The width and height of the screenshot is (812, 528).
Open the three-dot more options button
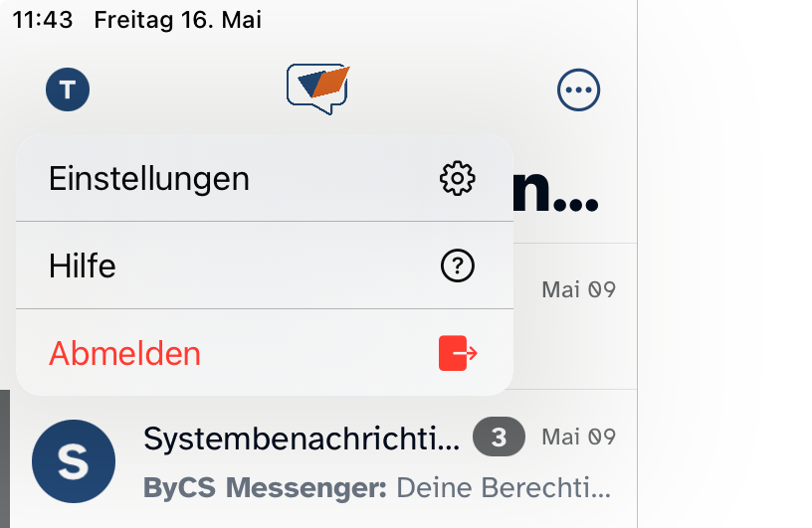tap(578, 90)
